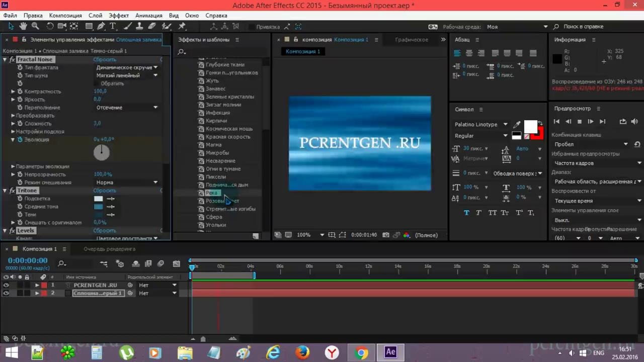Image resolution: width=644 pixels, height=362 pixels.
Task: Toggle Tritone effect fx switch
Action: tap(12, 191)
